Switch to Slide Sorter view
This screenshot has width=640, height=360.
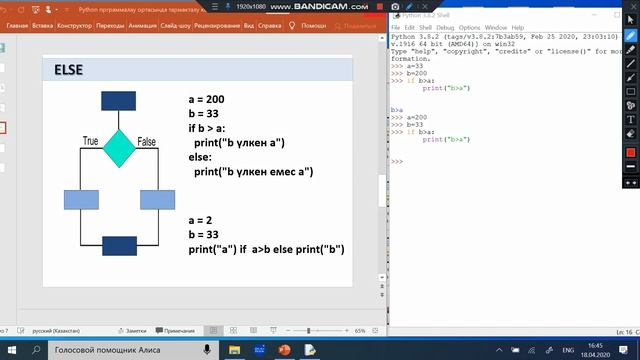233,331
